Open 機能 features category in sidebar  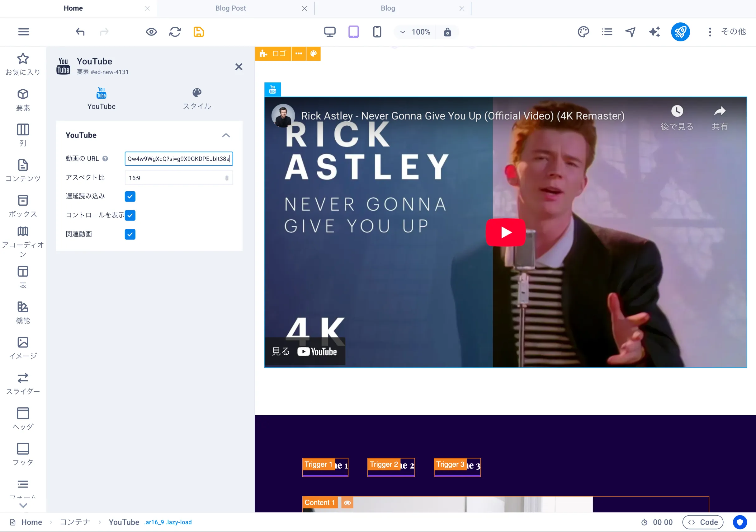pyautogui.click(x=23, y=313)
